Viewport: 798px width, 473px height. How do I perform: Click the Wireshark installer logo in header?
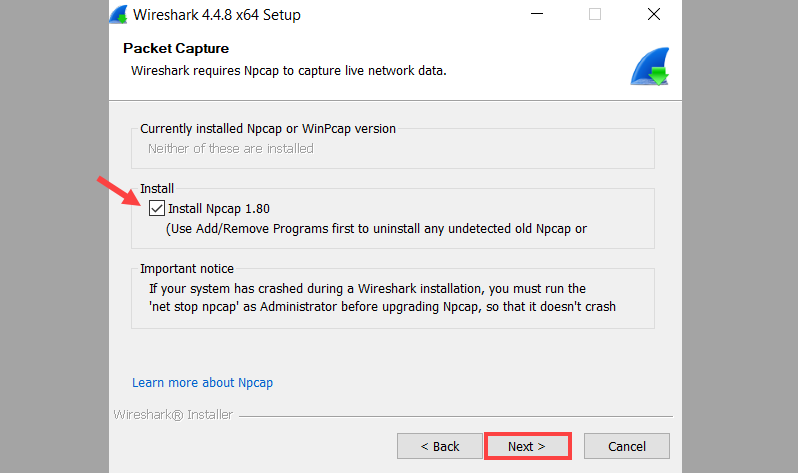650,67
